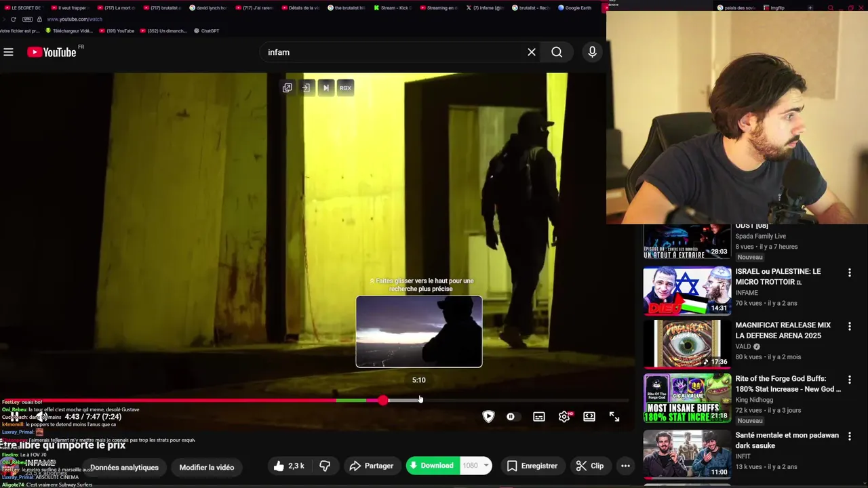Open ChatGPT bookmark
The image size is (868, 488).
(x=206, y=30)
